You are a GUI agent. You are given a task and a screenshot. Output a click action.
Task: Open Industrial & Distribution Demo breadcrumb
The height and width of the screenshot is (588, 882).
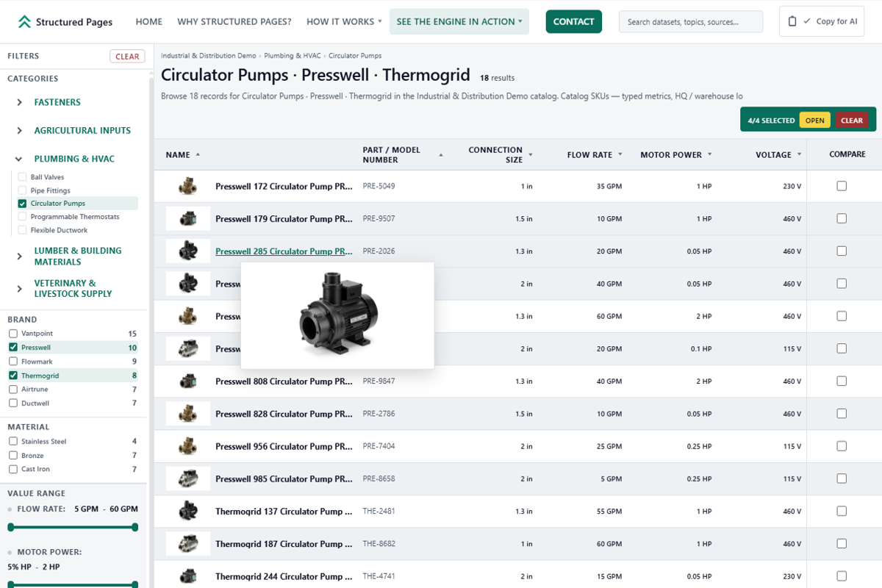tap(209, 56)
